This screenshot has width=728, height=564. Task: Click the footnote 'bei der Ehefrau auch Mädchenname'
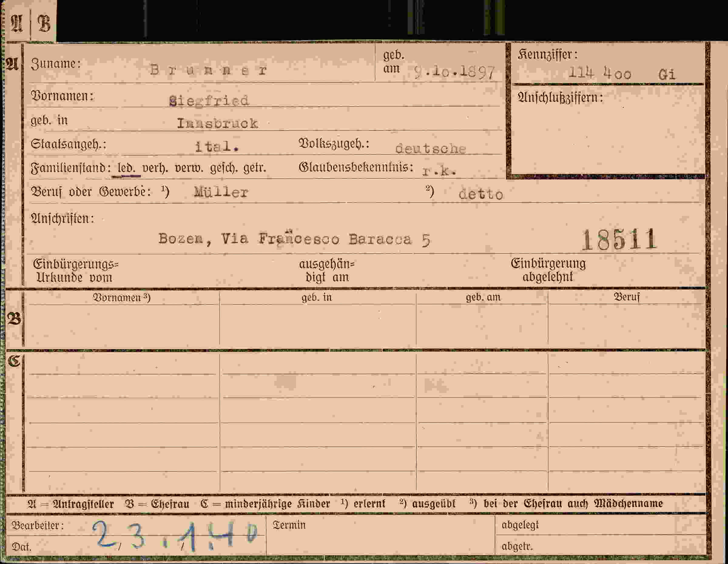(x=573, y=503)
